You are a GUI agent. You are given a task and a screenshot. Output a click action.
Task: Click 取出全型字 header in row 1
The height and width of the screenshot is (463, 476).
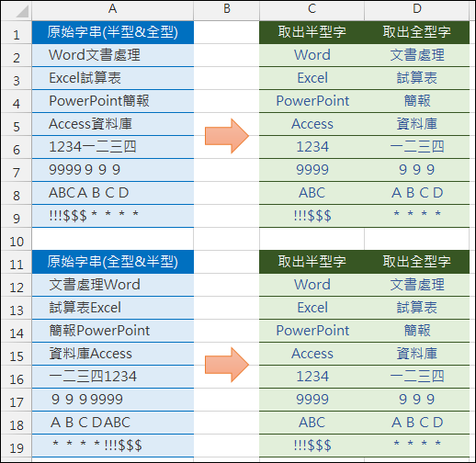417,32
